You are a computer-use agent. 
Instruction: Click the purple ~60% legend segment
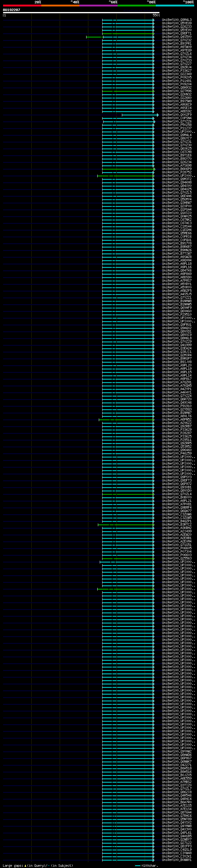pyautogui.click(x=98, y=6)
